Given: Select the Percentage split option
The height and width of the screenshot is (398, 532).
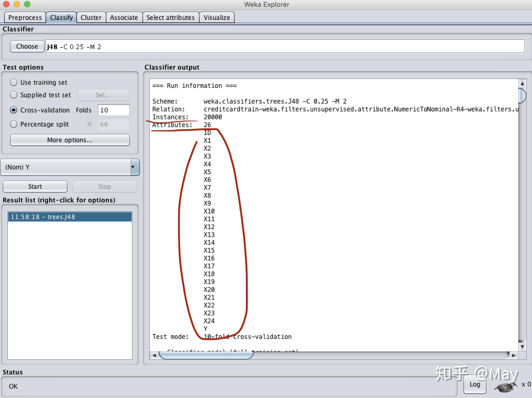Looking at the screenshot, I should [14, 124].
